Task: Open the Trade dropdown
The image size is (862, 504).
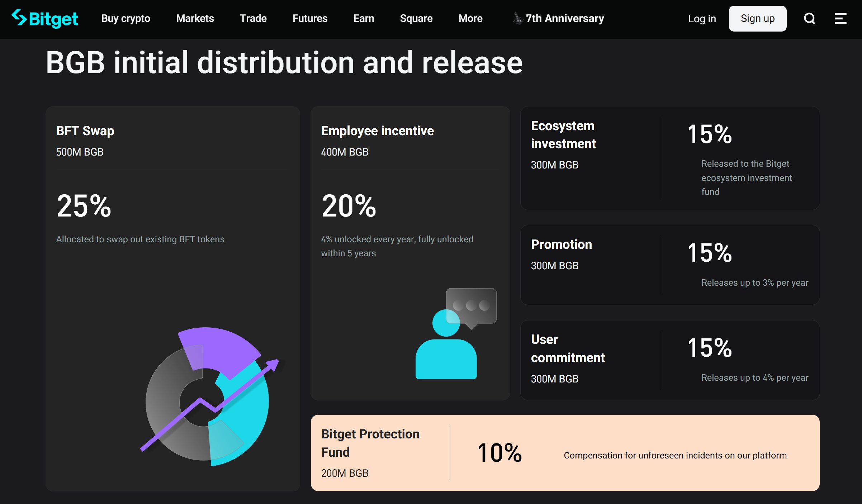Action: pos(253,18)
